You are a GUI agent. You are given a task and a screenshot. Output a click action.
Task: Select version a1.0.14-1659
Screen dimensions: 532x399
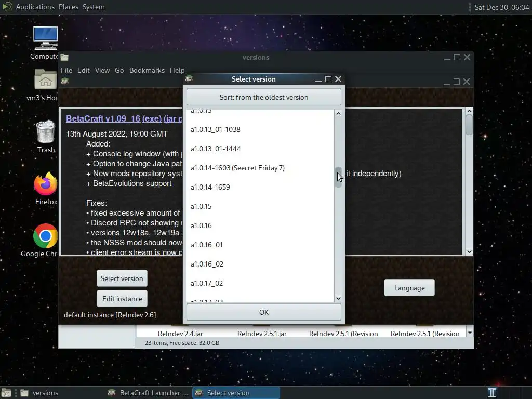click(x=260, y=187)
